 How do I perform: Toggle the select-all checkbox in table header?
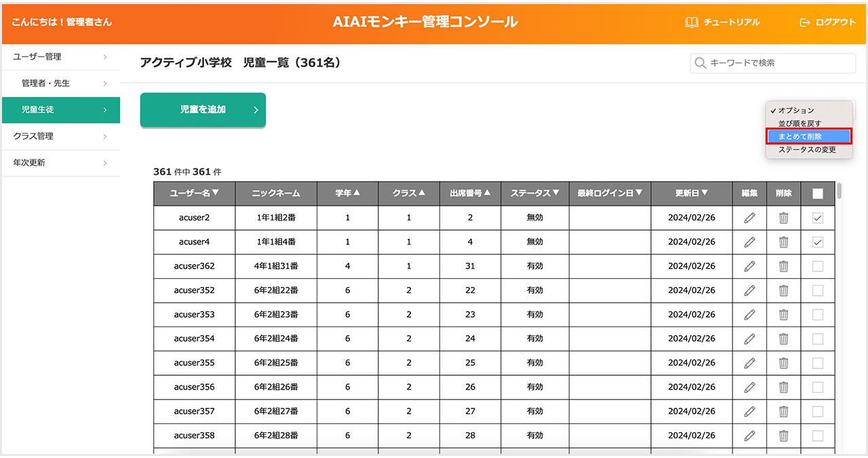click(818, 193)
